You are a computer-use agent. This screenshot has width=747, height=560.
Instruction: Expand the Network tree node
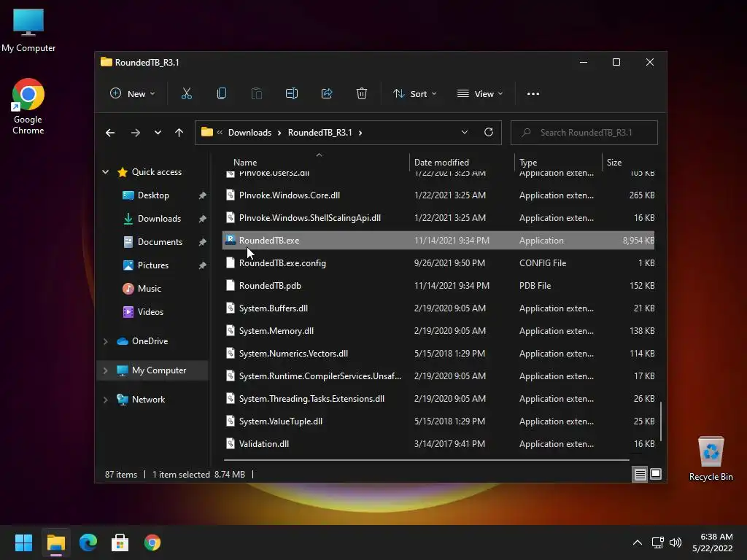click(x=105, y=400)
